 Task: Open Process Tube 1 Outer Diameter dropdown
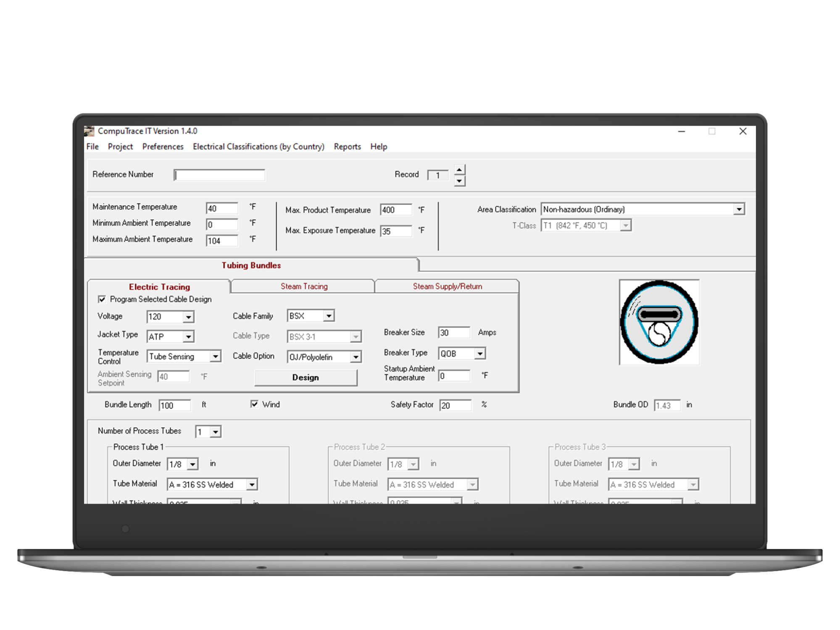point(192,464)
